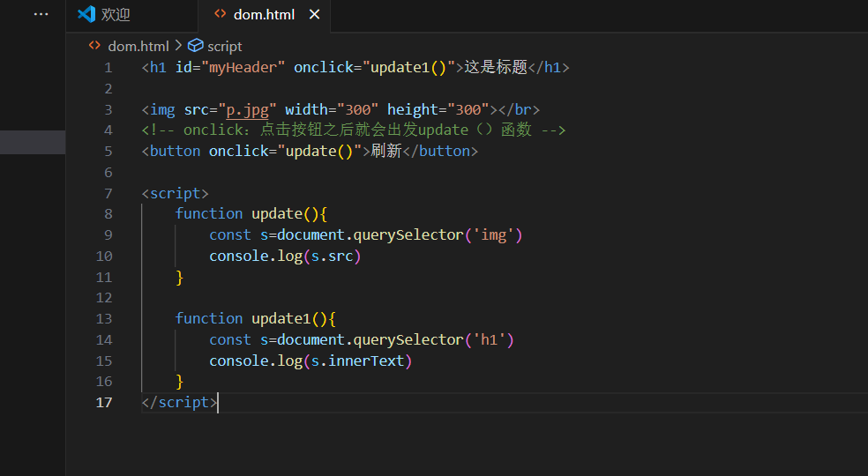Click s.innerText on line 15

click(x=357, y=361)
